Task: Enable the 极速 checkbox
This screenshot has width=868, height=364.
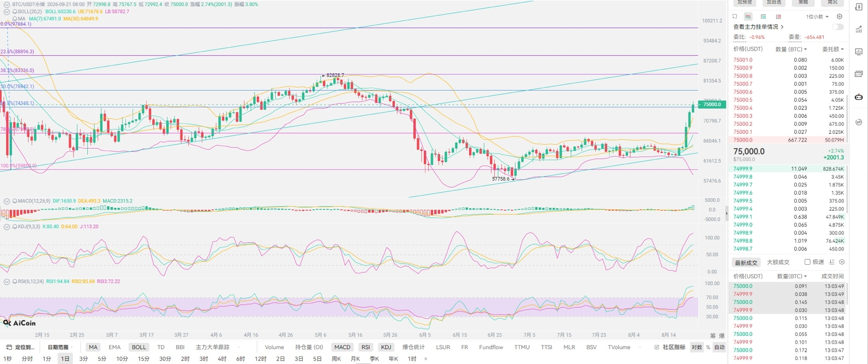Action: point(807,262)
